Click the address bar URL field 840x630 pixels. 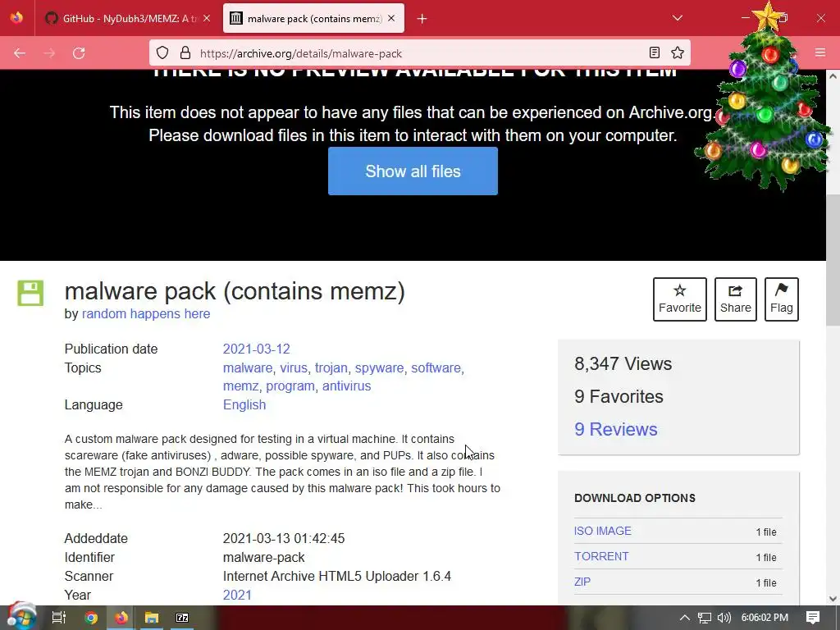[x=421, y=53]
